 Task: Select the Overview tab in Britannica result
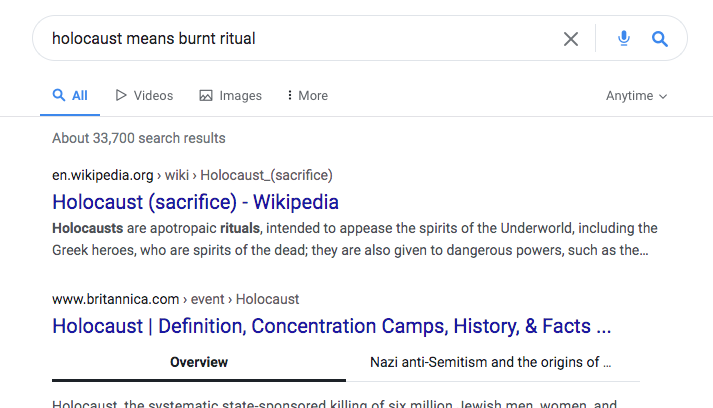click(x=199, y=363)
